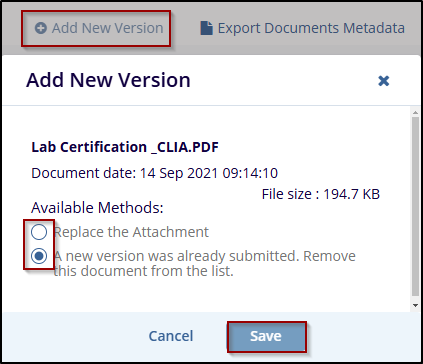
Task: Click the Lab Certification _CLIA.PDF file name
Action: tap(125, 147)
